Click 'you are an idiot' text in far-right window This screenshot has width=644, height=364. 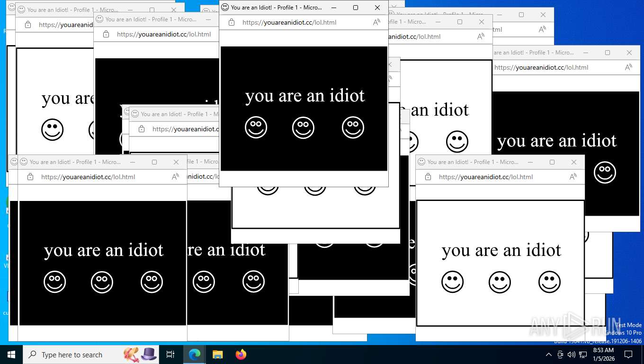557,141
